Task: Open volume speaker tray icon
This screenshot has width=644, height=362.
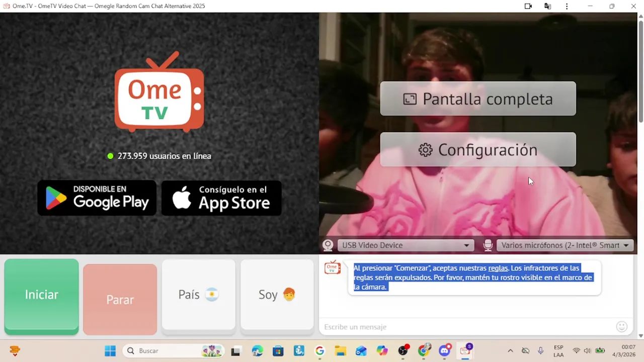Action: coord(588,351)
